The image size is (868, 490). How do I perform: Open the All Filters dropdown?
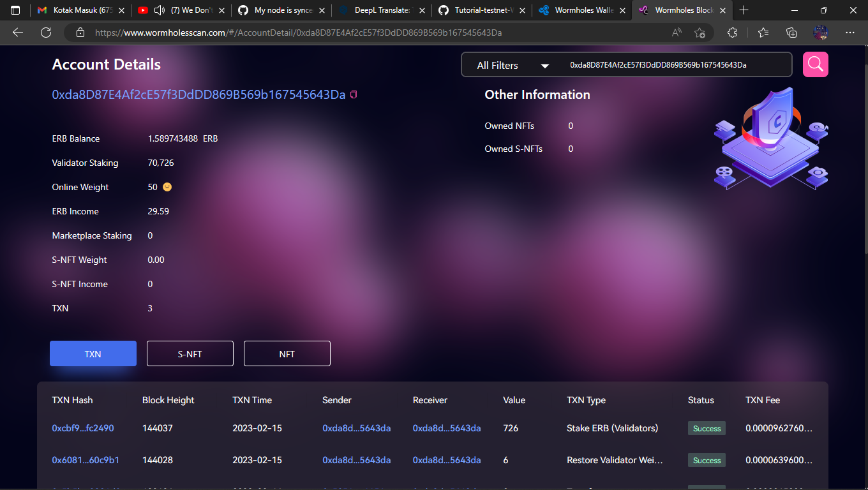[511, 65]
